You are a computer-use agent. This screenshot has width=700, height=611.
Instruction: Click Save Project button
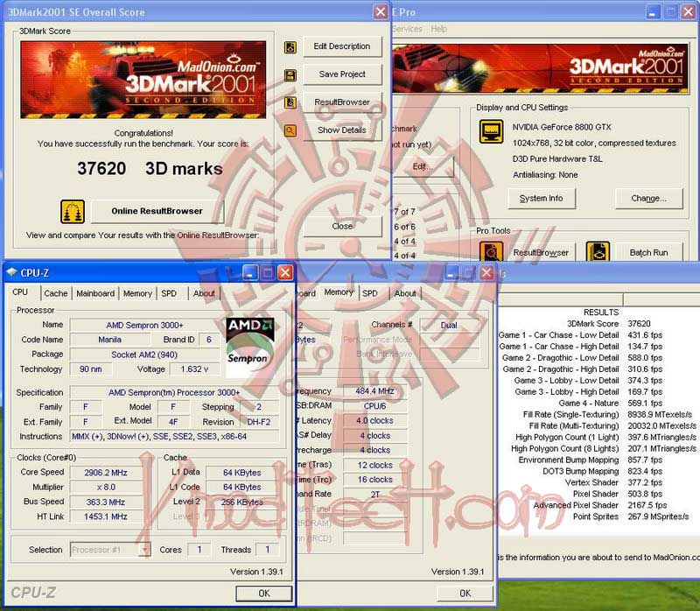pyautogui.click(x=342, y=74)
